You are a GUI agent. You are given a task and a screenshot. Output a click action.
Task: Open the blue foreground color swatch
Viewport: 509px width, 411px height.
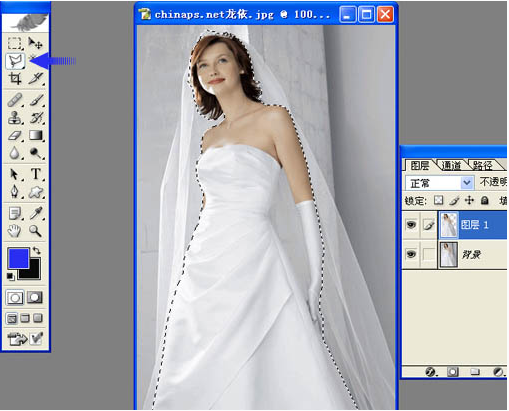click(18, 258)
